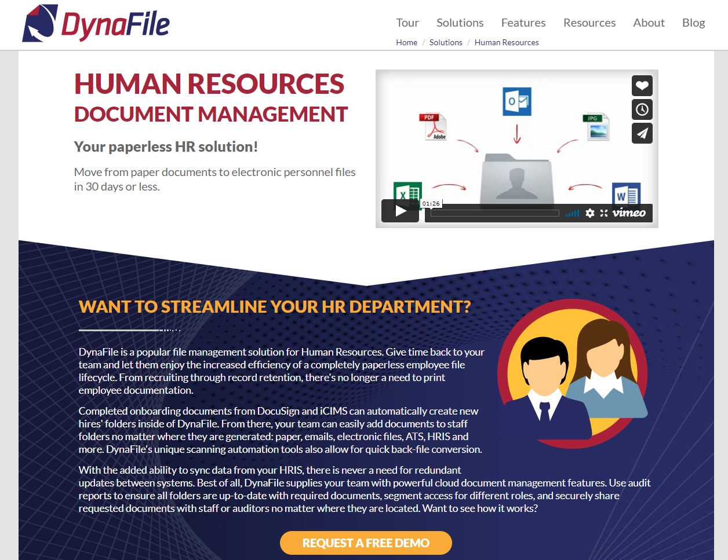The image size is (728, 560).
Task: Expand the Resources menu
Action: [x=589, y=23]
